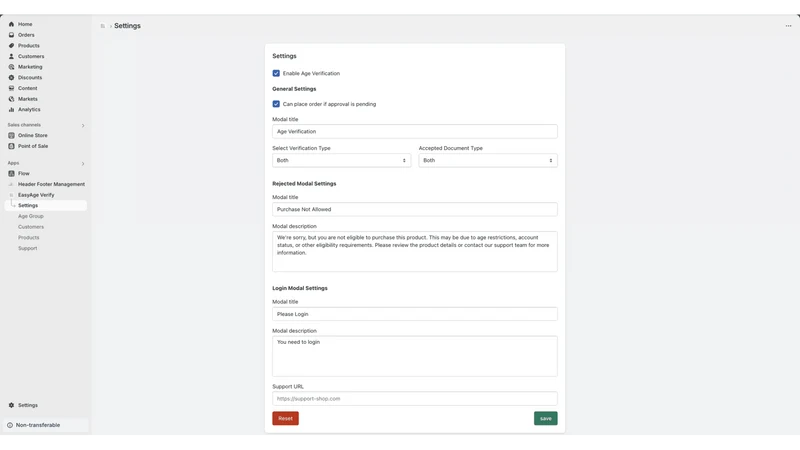Click the Point of Sale icon
The width and height of the screenshot is (800, 450).
(11, 146)
